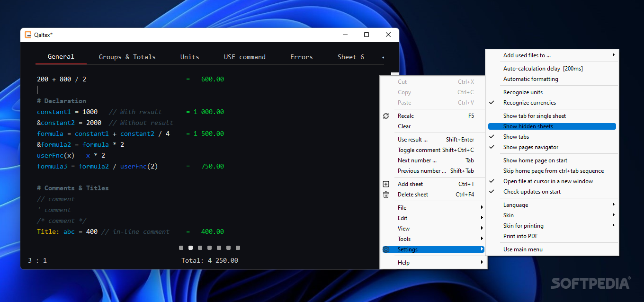644x302 pixels.
Task: Click the result value 750.00
Action: pos(213,166)
